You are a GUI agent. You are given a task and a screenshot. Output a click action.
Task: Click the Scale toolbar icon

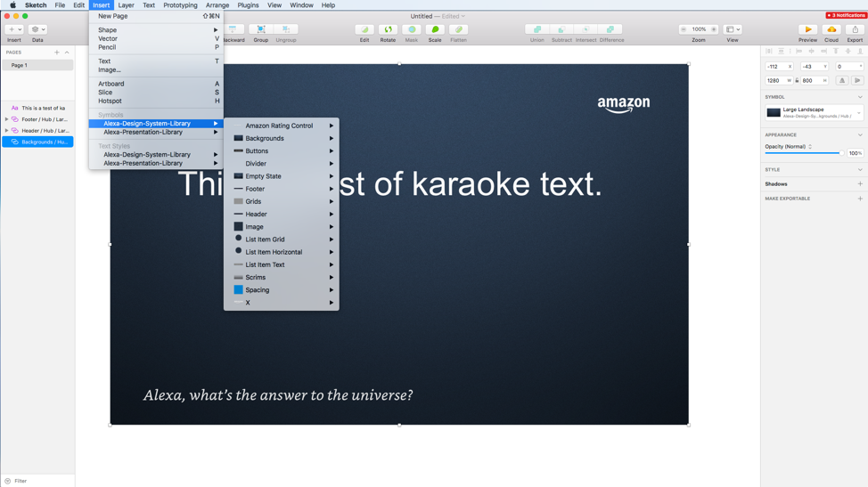pyautogui.click(x=435, y=29)
